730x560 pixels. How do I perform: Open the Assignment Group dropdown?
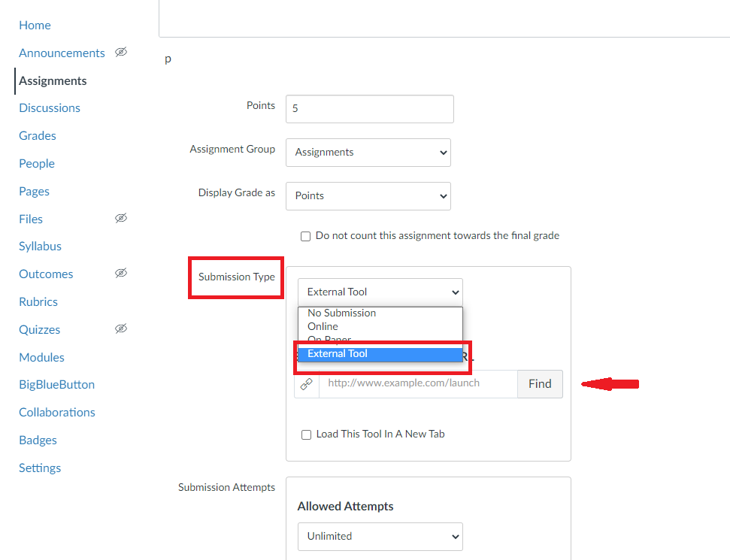368,153
